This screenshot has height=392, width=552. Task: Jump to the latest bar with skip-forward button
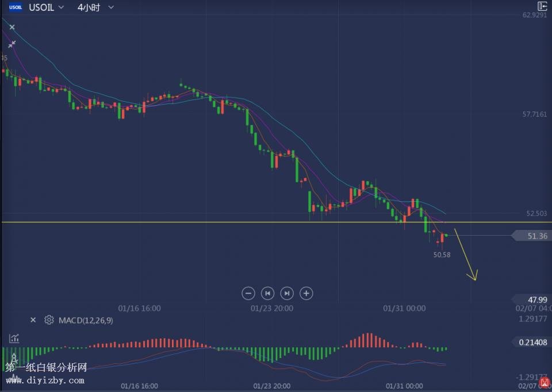(x=287, y=293)
